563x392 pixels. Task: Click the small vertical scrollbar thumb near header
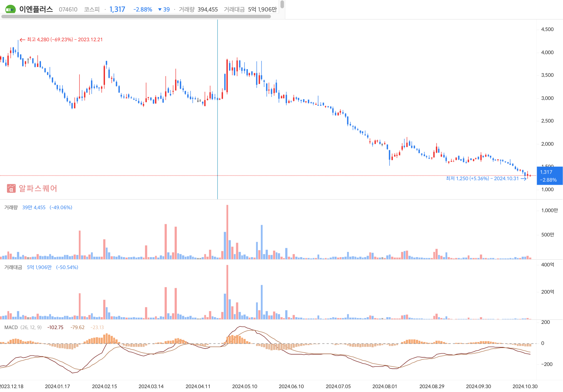click(282, 4)
